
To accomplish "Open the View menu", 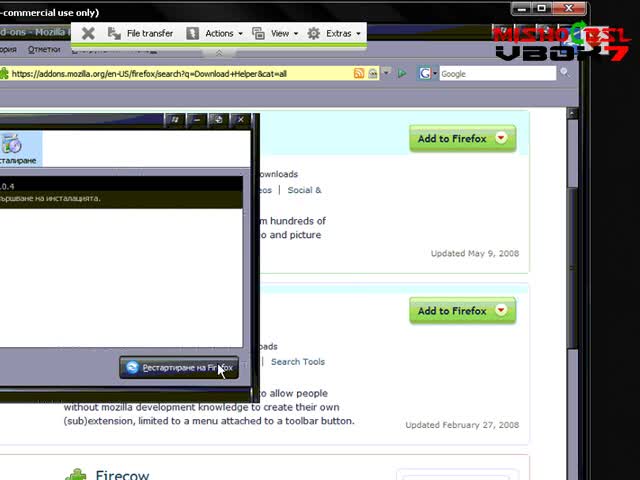I will (275, 33).
